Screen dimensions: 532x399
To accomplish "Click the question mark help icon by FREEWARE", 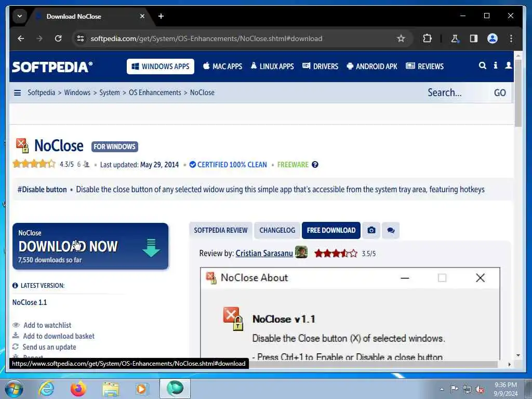I will pos(315,165).
